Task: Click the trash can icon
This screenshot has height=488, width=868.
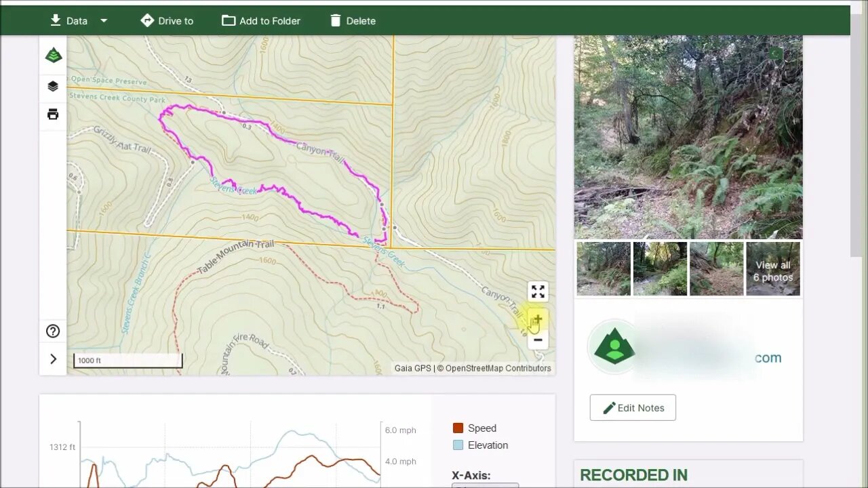Action: (x=336, y=20)
